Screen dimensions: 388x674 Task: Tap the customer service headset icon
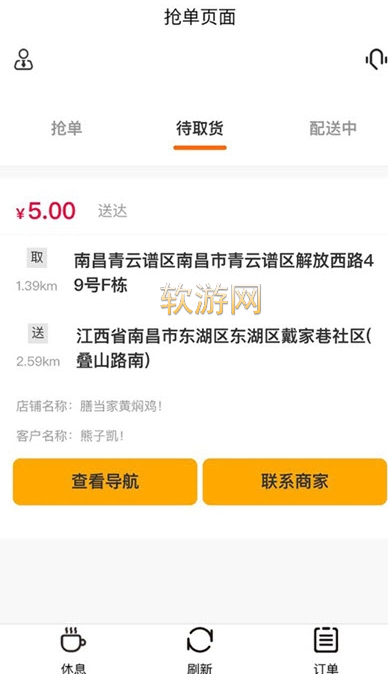(x=376, y=59)
